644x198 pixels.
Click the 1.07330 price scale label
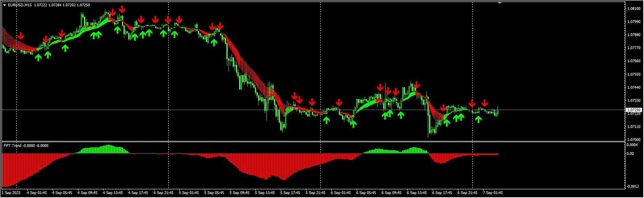(x=634, y=101)
